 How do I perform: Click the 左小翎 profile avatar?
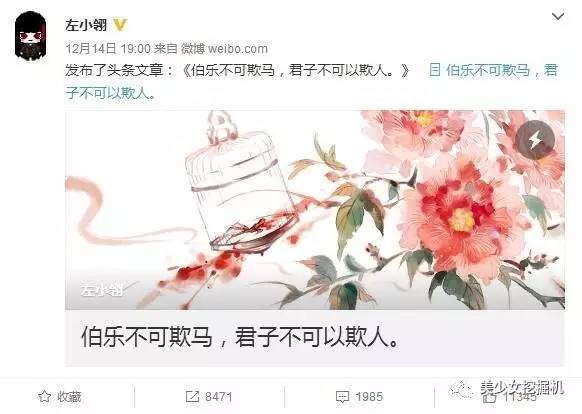(x=30, y=36)
